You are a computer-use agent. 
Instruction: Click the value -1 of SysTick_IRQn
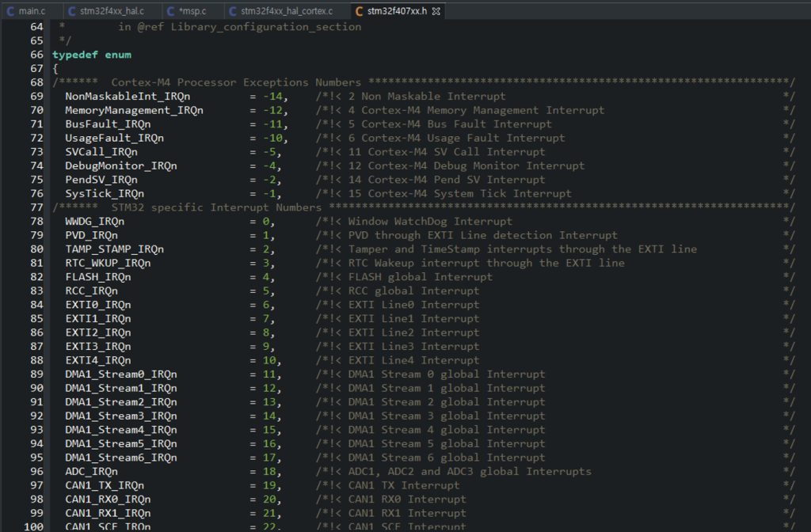[269, 193]
